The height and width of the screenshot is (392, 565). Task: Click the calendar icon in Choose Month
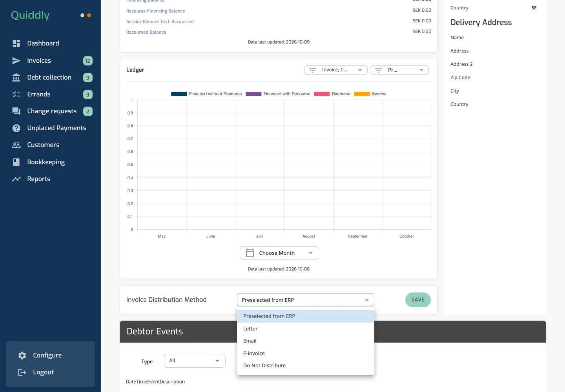click(x=250, y=253)
